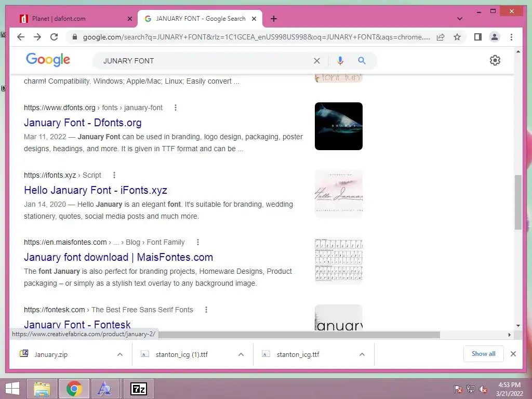Image resolution: width=532 pixels, height=399 pixels.
Task: Click MaisFontes glyph chart thumbnail
Action: 339,261
